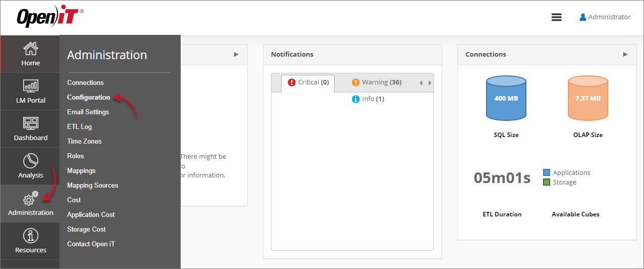Open Storage Cost menu item
The image size is (644, 269).
point(86,229)
